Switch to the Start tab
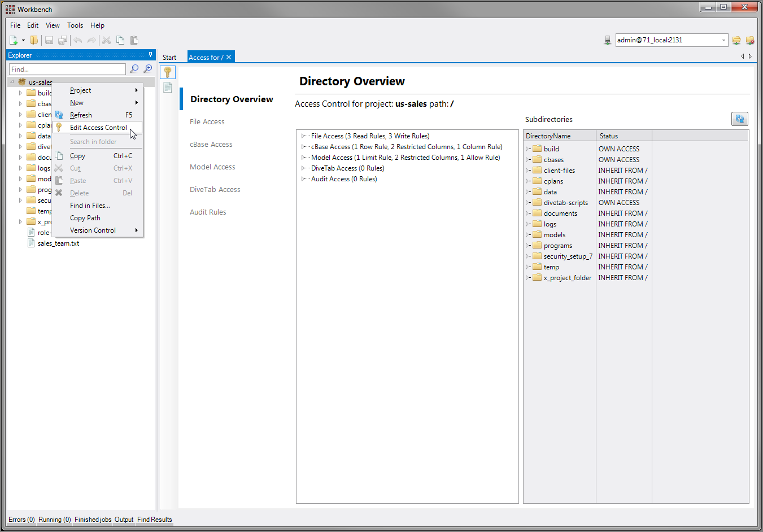763x532 pixels. 169,56
